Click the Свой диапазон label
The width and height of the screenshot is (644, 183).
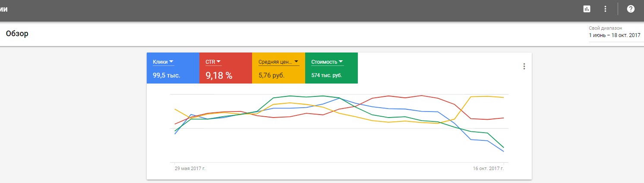tap(606, 28)
